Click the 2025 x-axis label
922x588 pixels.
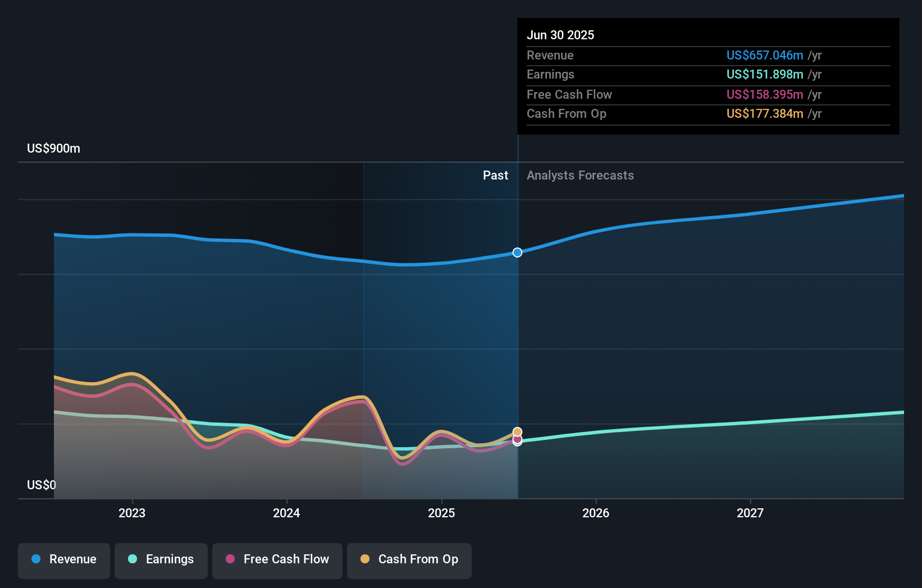pos(441,513)
